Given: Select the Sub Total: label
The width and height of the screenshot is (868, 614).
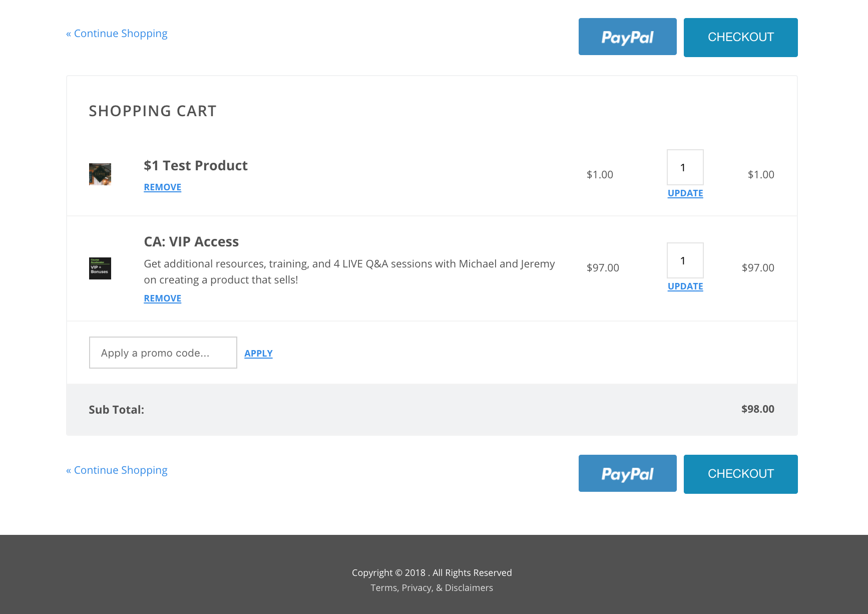Looking at the screenshot, I should 116,410.
